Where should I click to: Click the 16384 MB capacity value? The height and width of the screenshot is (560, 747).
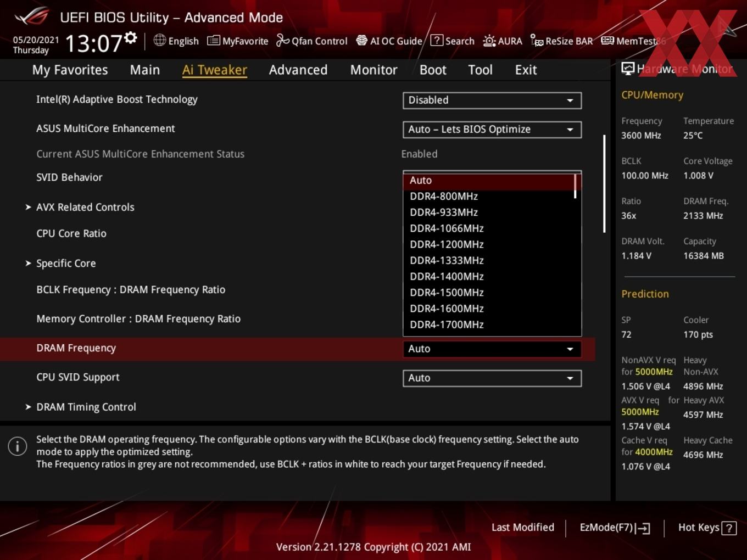pyautogui.click(x=704, y=256)
